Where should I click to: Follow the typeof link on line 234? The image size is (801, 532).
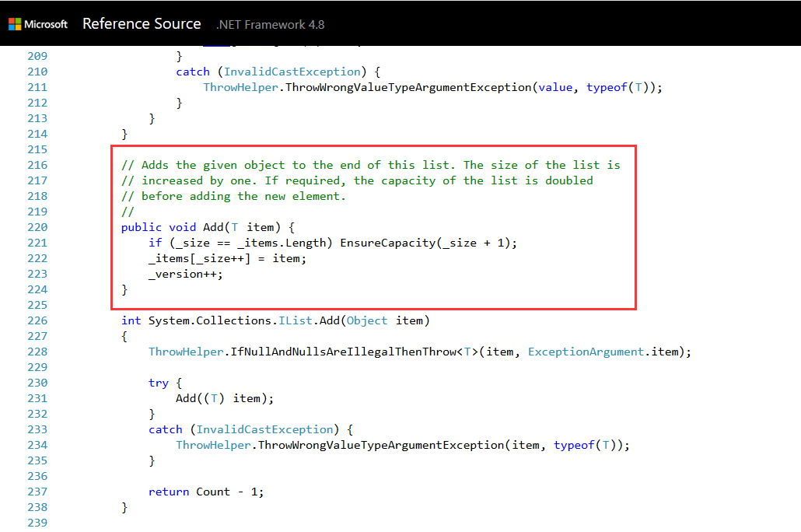point(573,444)
